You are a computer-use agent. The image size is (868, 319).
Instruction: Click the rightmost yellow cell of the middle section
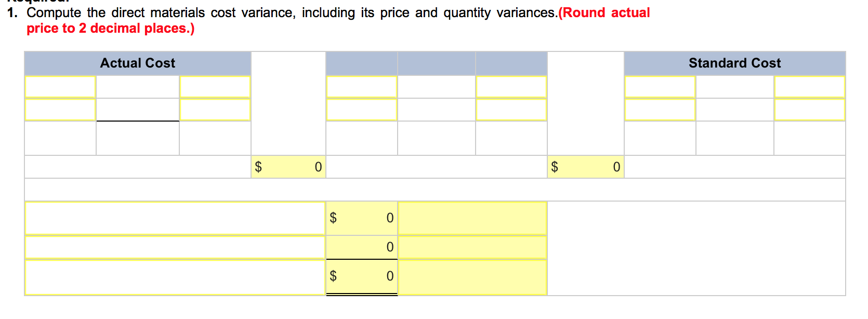click(x=511, y=86)
